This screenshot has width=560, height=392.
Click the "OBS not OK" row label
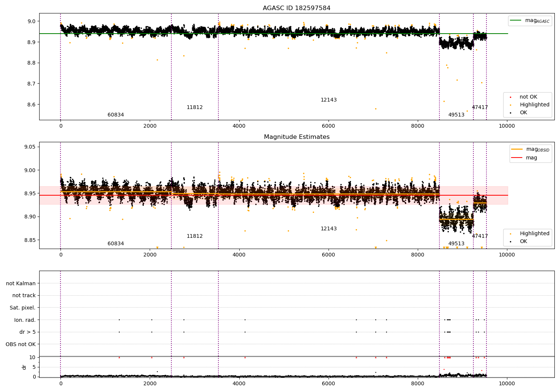pyautogui.click(x=21, y=344)
